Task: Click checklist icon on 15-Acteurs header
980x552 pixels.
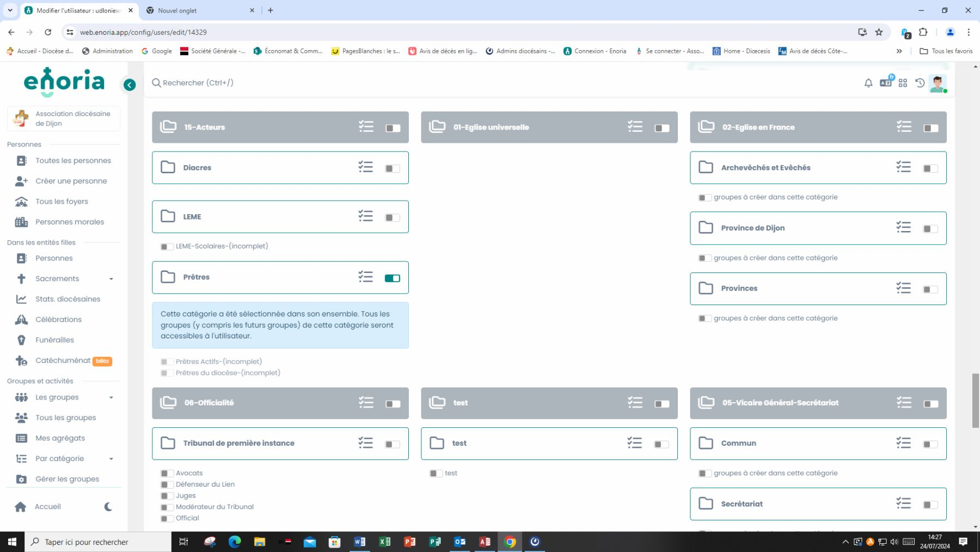Action: coord(366,127)
